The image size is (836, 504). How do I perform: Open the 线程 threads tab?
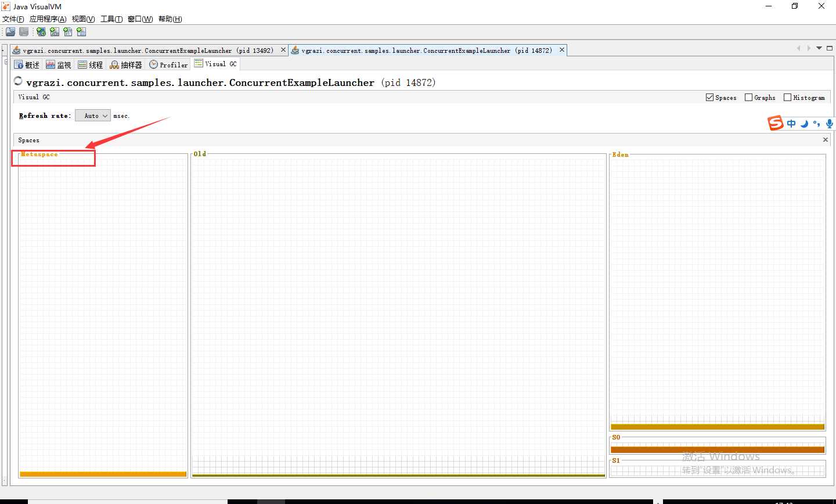click(x=91, y=64)
